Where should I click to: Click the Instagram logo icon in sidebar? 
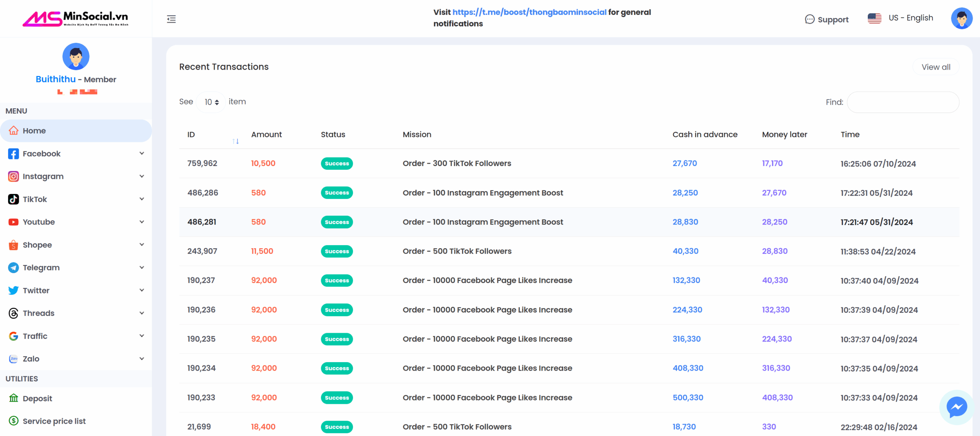pyautogui.click(x=13, y=176)
